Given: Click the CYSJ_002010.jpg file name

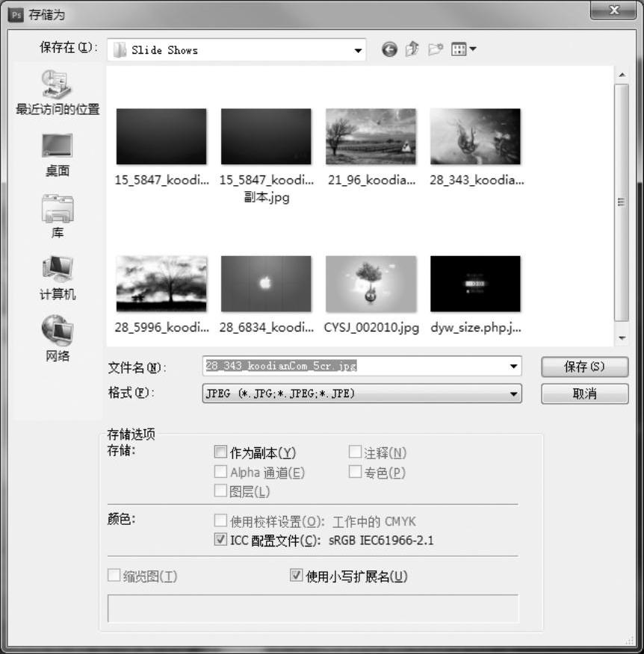Looking at the screenshot, I should 371,328.
